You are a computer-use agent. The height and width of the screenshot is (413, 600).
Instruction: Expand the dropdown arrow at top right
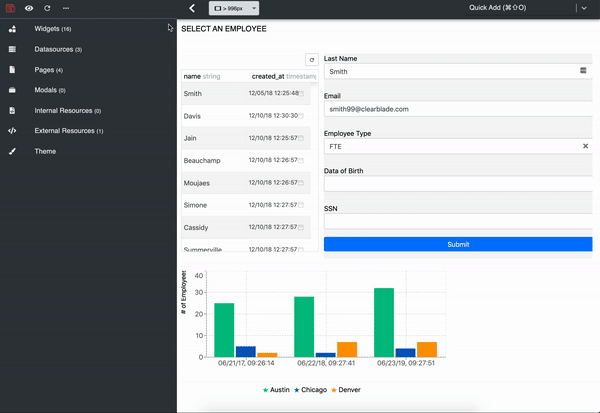582,8
